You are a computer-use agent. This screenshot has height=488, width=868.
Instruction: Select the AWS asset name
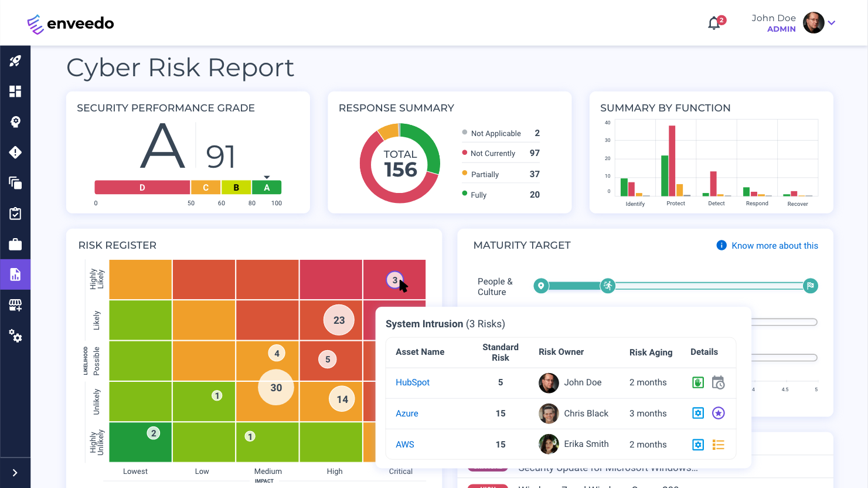coord(405,444)
